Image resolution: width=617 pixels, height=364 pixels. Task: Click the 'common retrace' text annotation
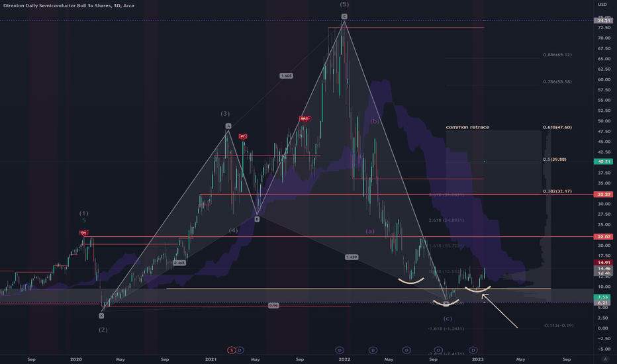point(467,127)
